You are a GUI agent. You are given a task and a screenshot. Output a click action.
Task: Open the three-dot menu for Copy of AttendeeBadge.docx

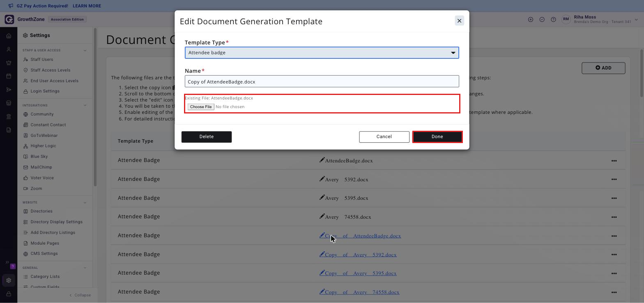pos(614,236)
